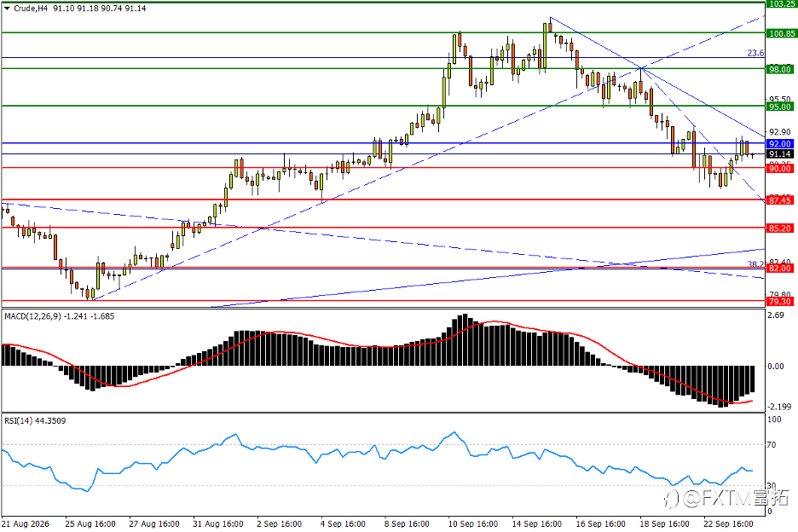
Task: Click the current price 91.14 label
Action: pos(780,153)
